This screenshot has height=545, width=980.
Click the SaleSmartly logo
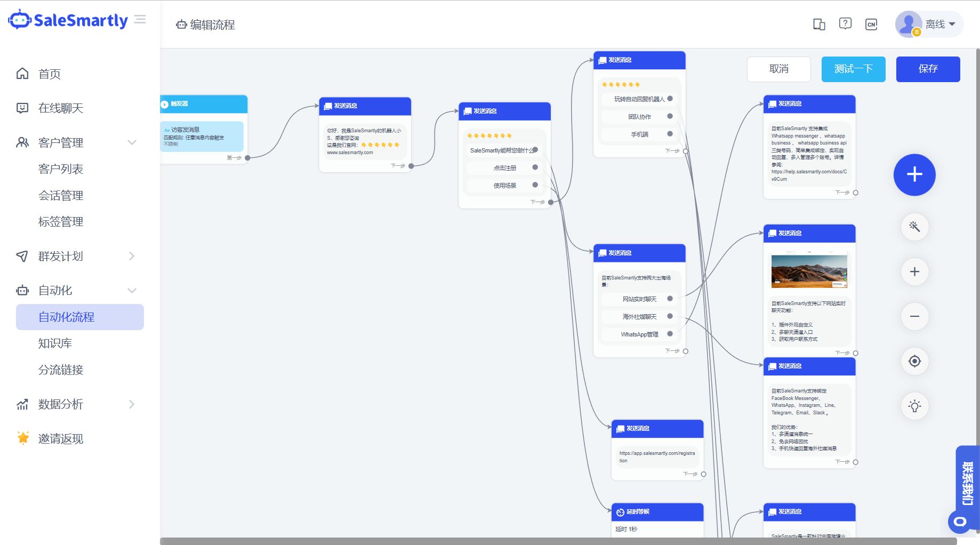(68, 20)
